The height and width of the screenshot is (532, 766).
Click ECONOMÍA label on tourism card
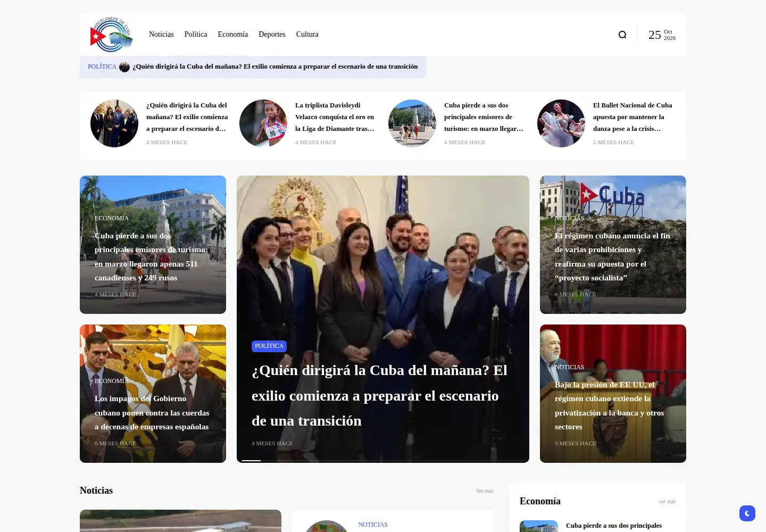tap(112, 218)
